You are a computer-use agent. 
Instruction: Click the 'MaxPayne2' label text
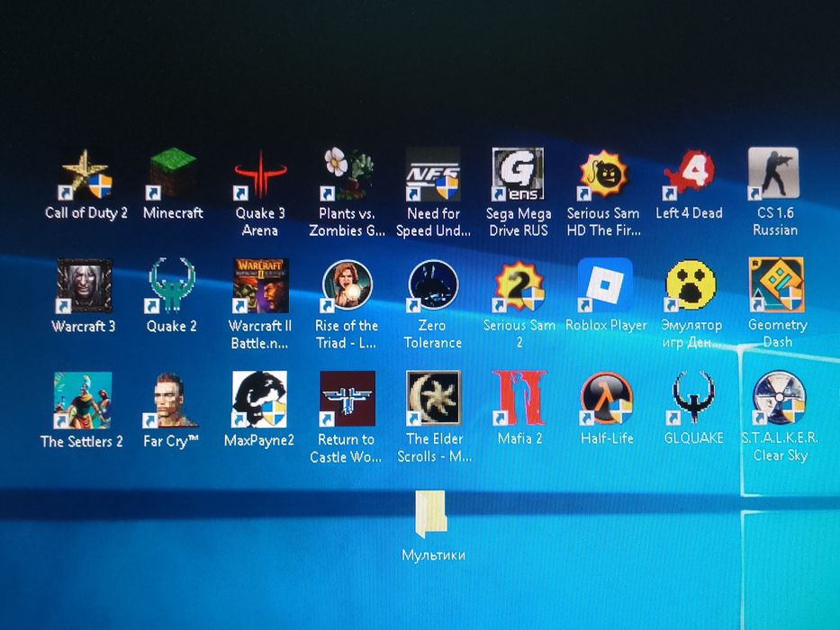[259, 440]
